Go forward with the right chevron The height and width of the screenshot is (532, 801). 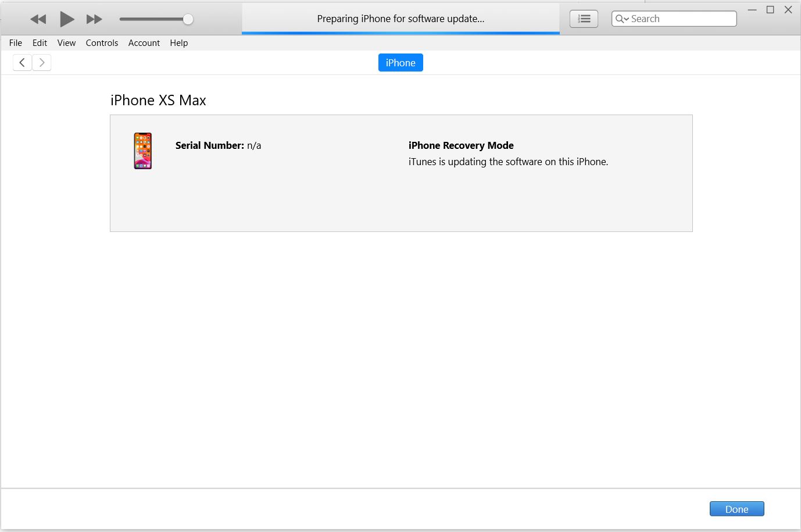(x=42, y=63)
